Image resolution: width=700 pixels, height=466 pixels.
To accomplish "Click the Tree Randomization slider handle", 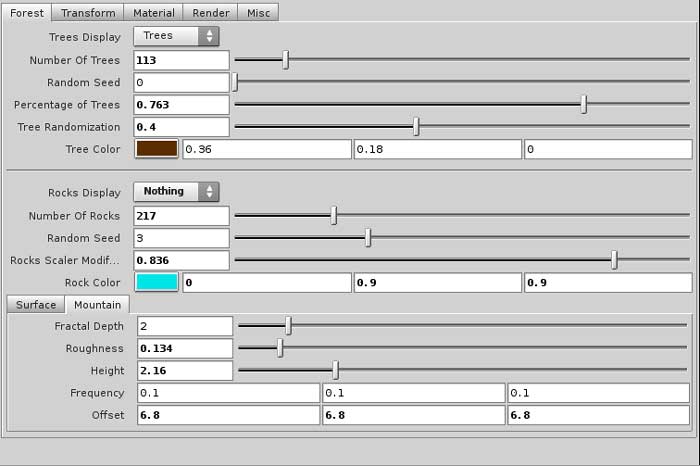I will tap(416, 126).
